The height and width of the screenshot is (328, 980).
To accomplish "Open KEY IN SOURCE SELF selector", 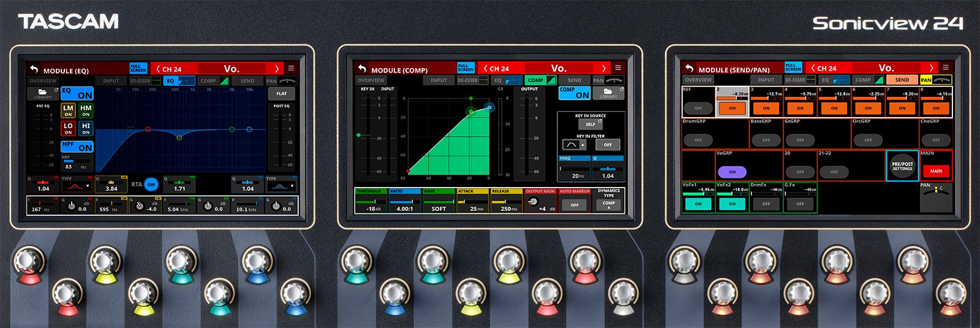I will click(x=590, y=124).
